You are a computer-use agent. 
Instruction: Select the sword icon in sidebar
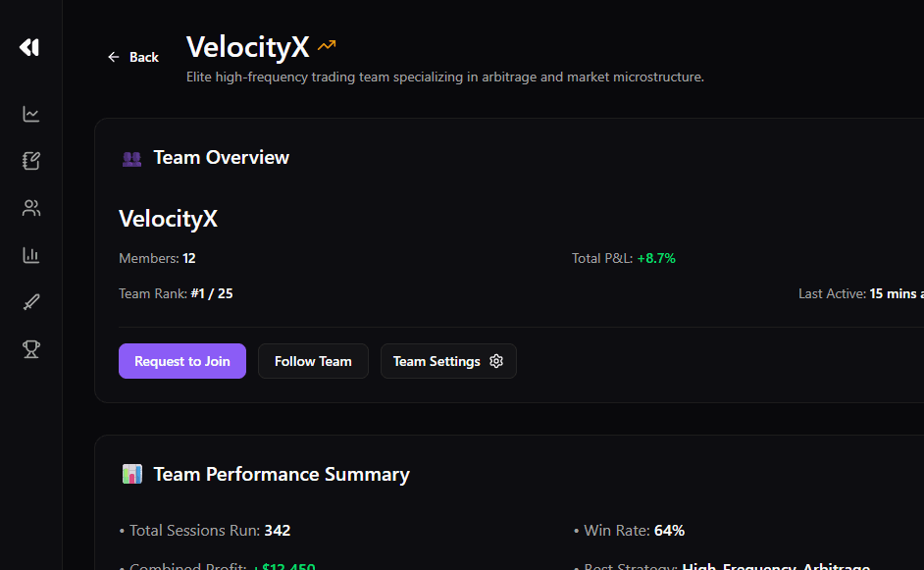[31, 302]
